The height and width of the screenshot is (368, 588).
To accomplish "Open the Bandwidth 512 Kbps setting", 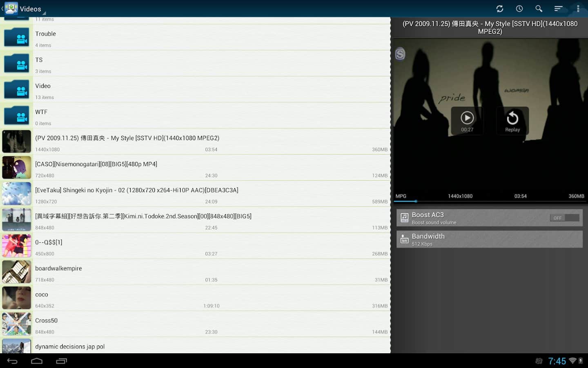I will [489, 239].
